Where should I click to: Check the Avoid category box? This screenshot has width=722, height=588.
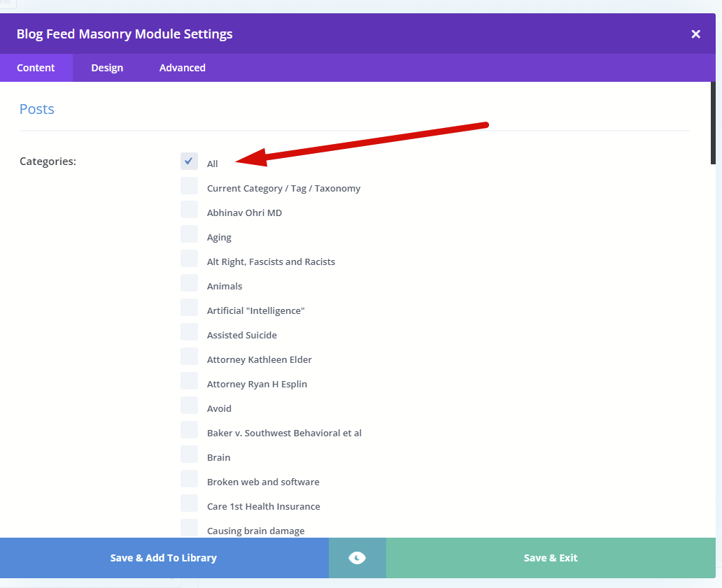tap(189, 406)
